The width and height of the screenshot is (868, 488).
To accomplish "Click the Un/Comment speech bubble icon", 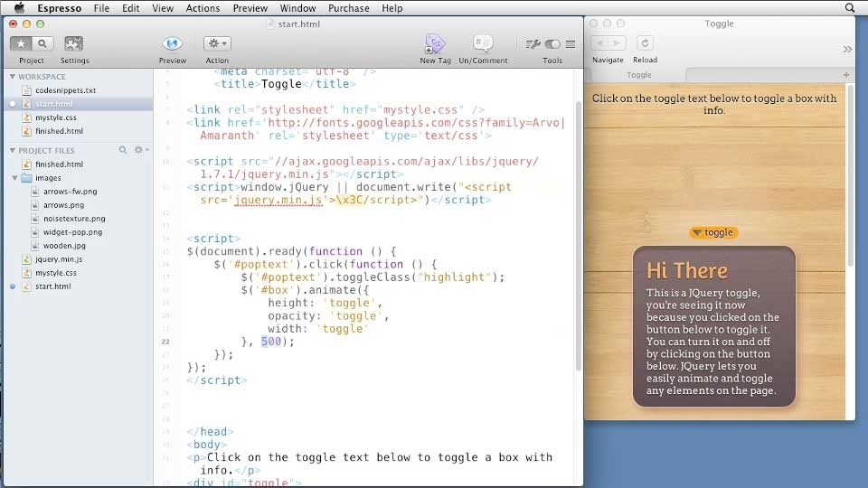I will pos(483,43).
